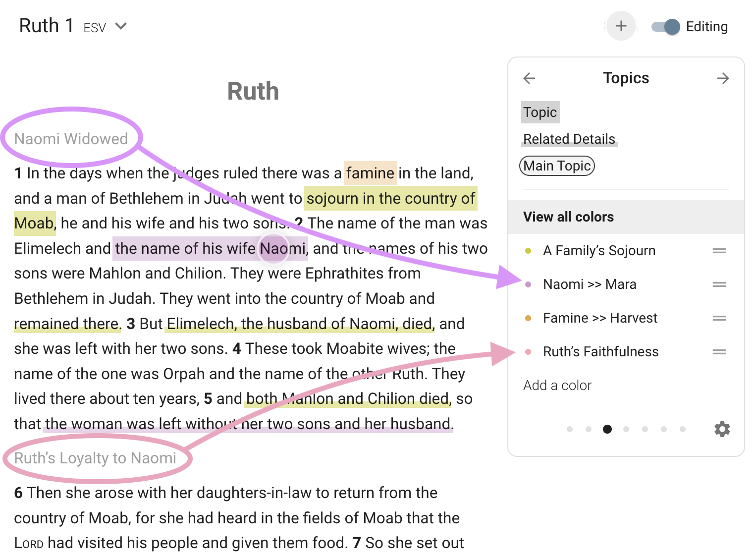This screenshot has width=755, height=560.
Task: Click Ruth's Loyalty to Naomi heading
Action: 95,458
